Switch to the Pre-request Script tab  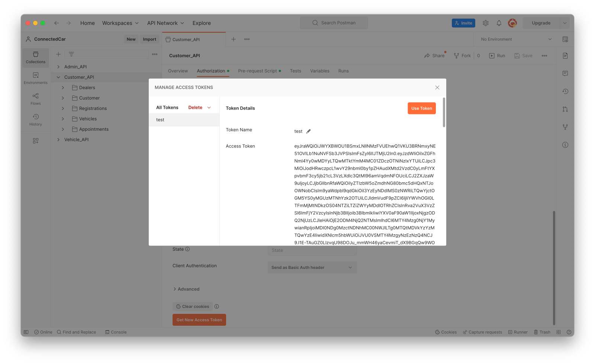click(260, 71)
